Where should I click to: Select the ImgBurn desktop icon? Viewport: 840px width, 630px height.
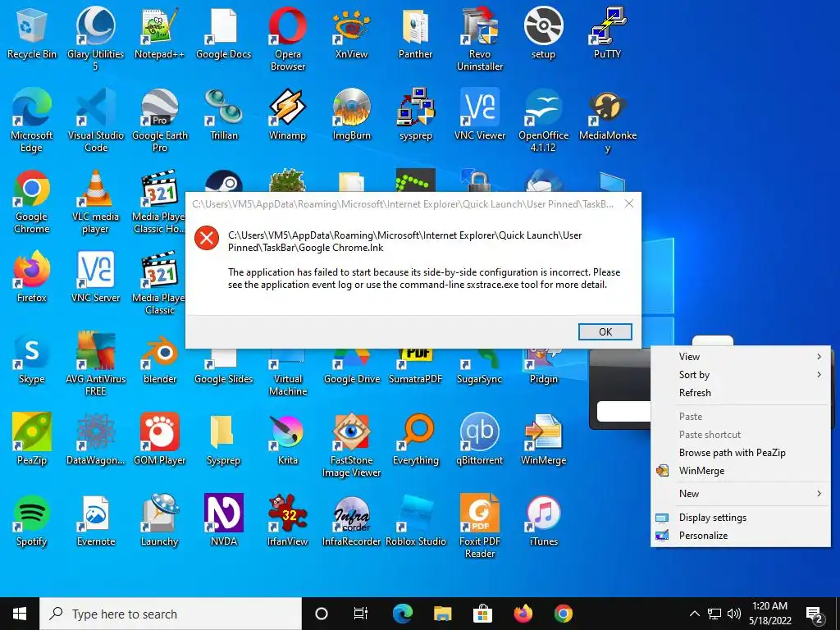point(351,115)
